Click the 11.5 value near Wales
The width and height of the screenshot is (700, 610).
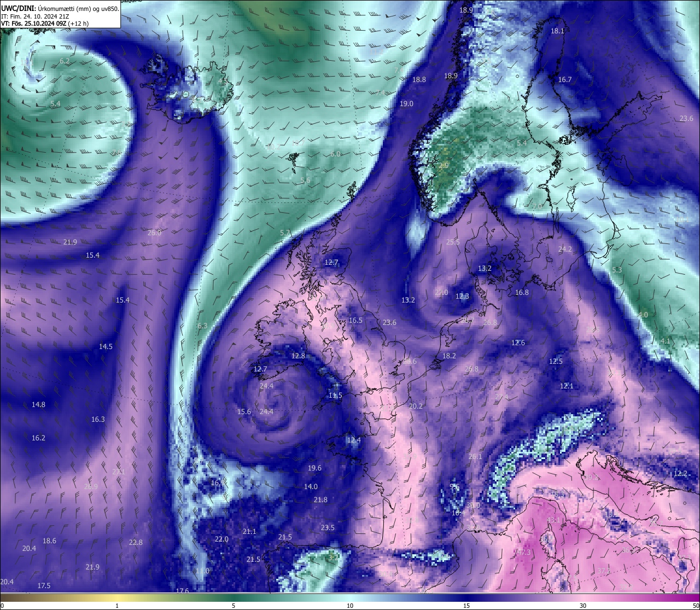335,395
